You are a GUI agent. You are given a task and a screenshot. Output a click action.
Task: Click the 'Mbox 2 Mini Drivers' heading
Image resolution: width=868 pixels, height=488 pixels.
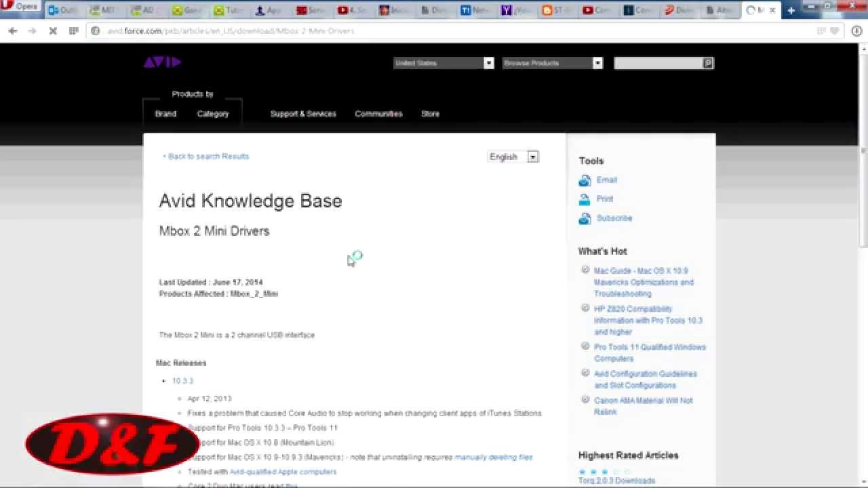pyautogui.click(x=214, y=231)
